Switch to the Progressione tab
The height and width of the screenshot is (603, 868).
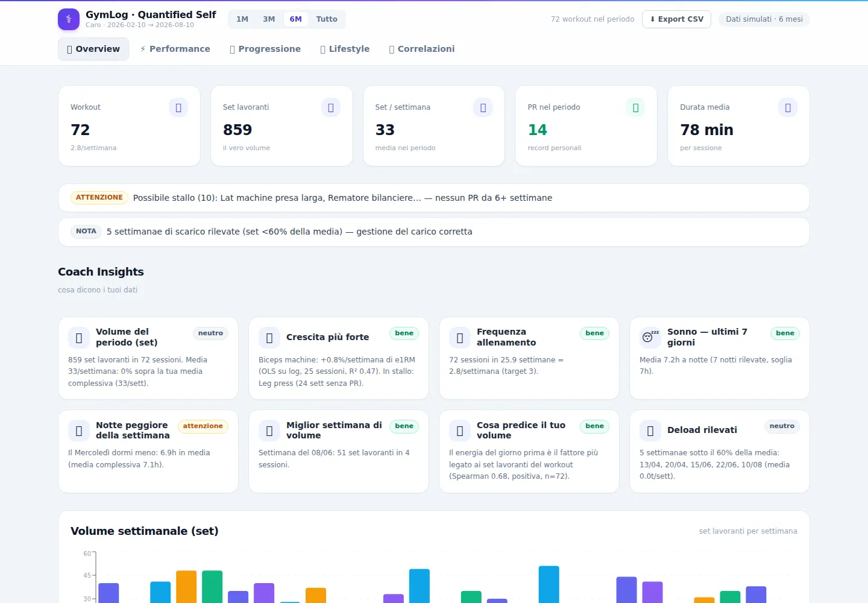[x=265, y=49]
